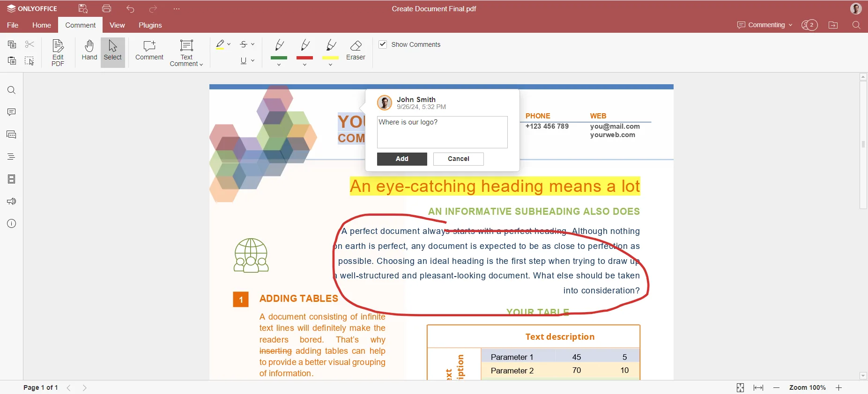Expand underline color dropdown arrow
Screen dimensions: 868x394
point(253,61)
